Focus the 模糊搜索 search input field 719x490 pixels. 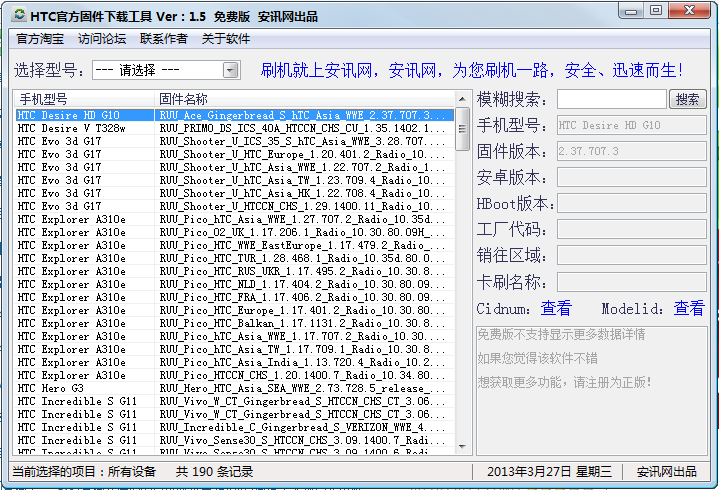[612, 99]
